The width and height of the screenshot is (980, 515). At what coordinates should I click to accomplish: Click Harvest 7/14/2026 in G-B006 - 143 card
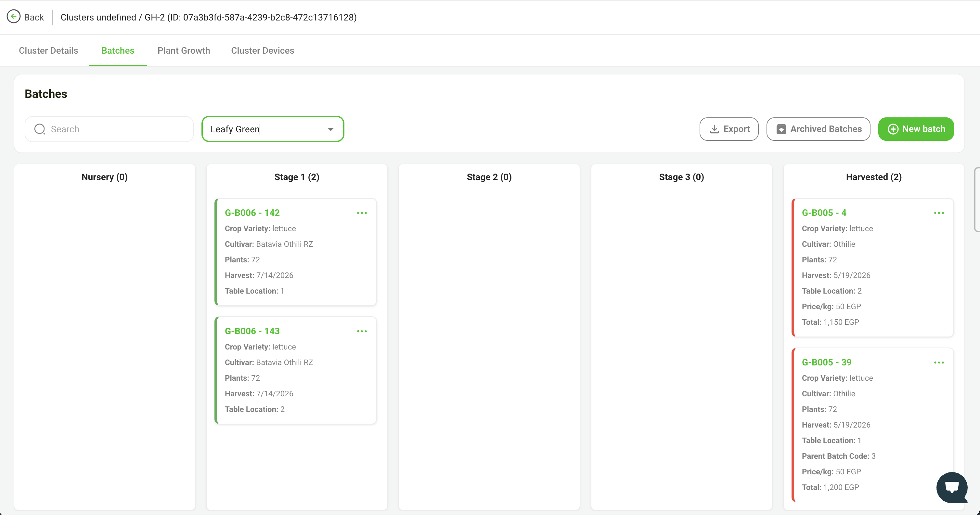pos(259,394)
